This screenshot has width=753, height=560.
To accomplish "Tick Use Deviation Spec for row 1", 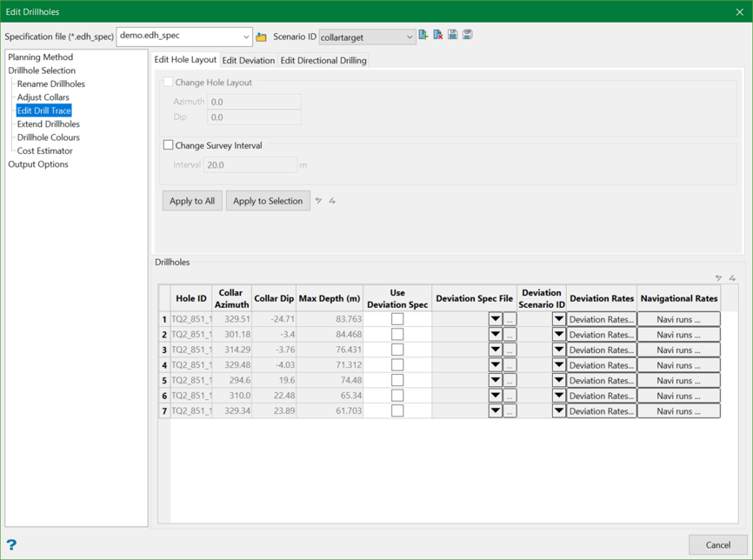I will point(397,319).
